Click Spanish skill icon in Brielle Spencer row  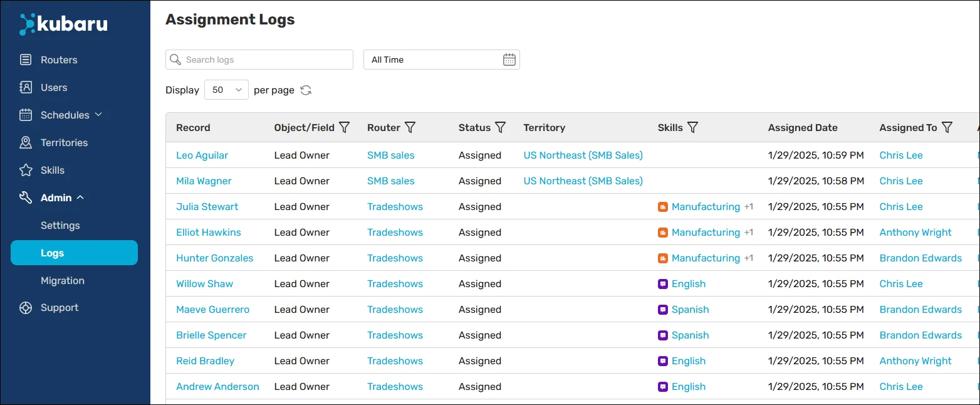coord(663,335)
